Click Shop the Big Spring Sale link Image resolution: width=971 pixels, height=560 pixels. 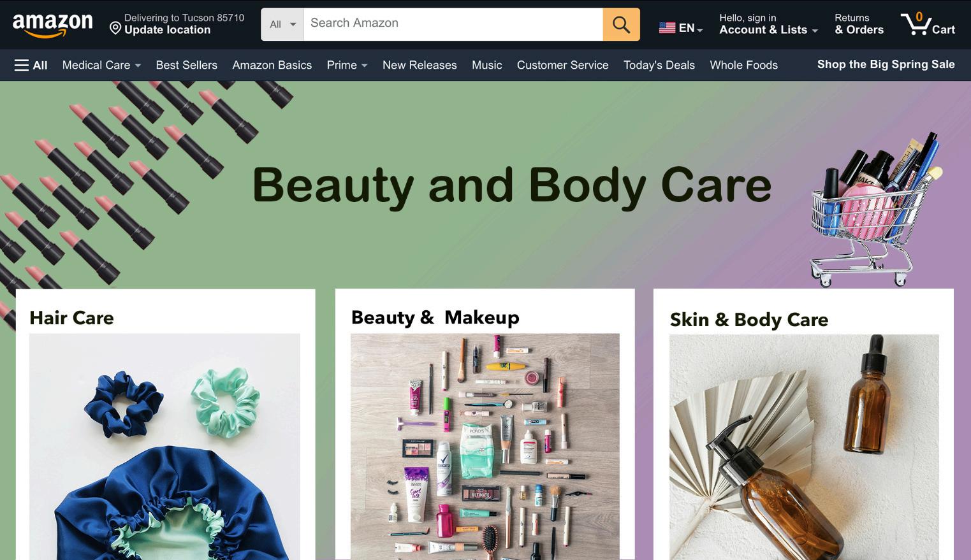pyautogui.click(x=886, y=64)
